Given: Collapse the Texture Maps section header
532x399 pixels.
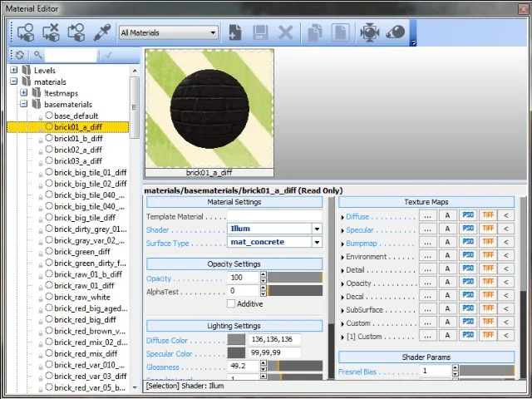Looking at the screenshot, I should [x=426, y=202].
